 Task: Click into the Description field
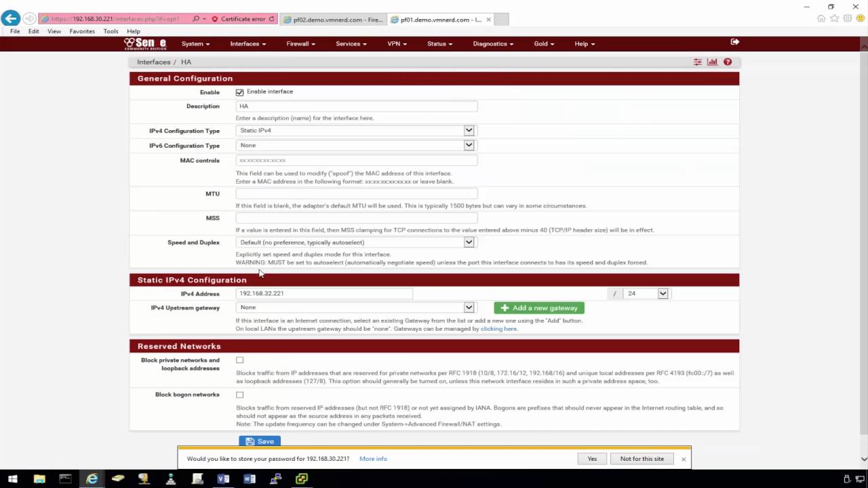(357, 106)
